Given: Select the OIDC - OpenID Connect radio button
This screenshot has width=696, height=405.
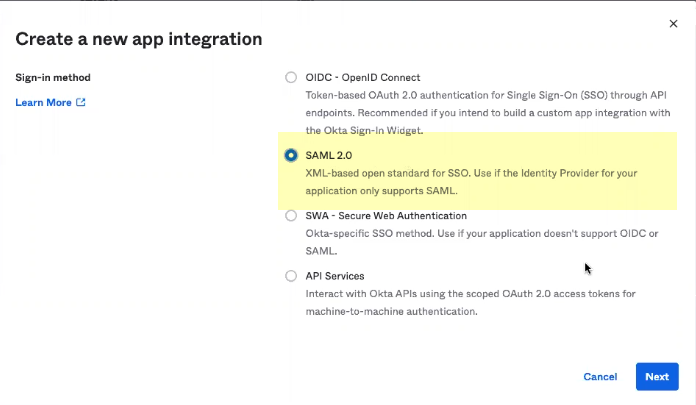Looking at the screenshot, I should click(291, 77).
